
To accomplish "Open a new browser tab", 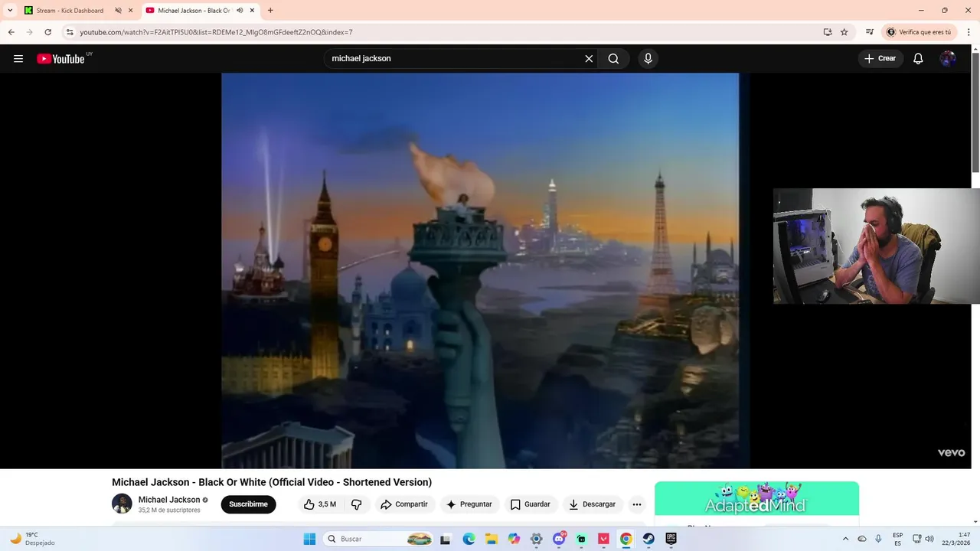I will (270, 11).
